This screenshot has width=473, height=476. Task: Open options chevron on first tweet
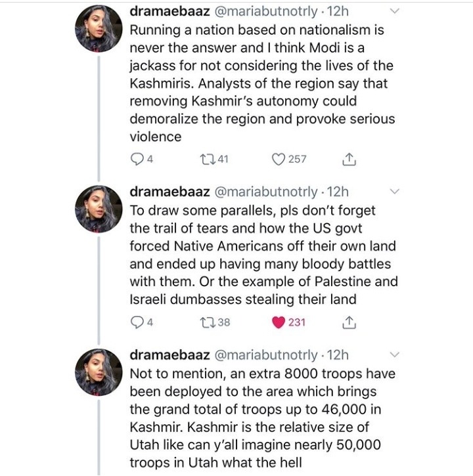394,11
